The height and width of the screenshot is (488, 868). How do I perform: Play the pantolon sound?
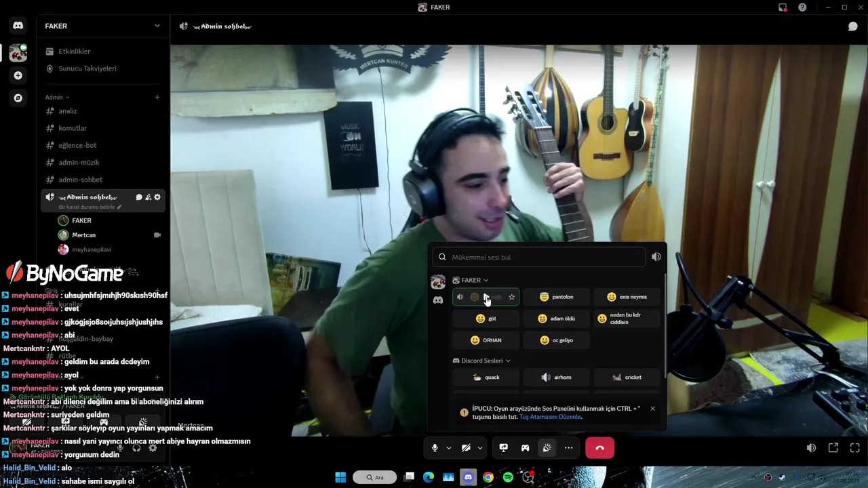tap(556, 297)
